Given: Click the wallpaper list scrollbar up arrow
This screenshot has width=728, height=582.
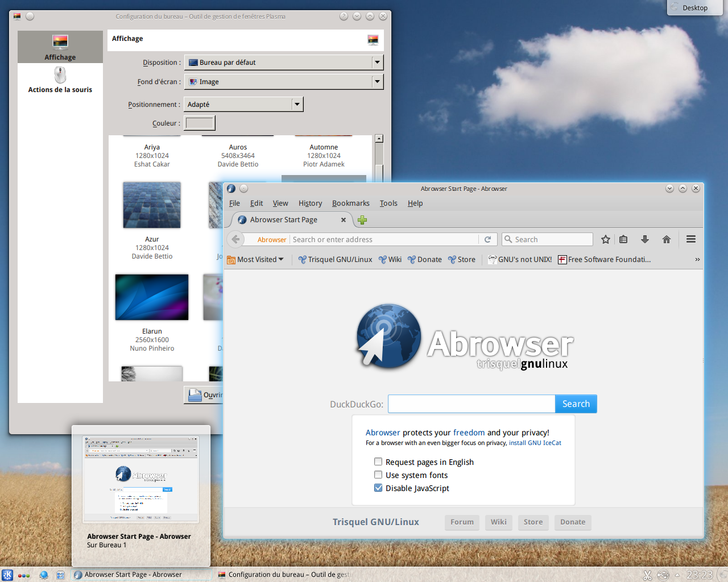Looking at the screenshot, I should tap(379, 139).
